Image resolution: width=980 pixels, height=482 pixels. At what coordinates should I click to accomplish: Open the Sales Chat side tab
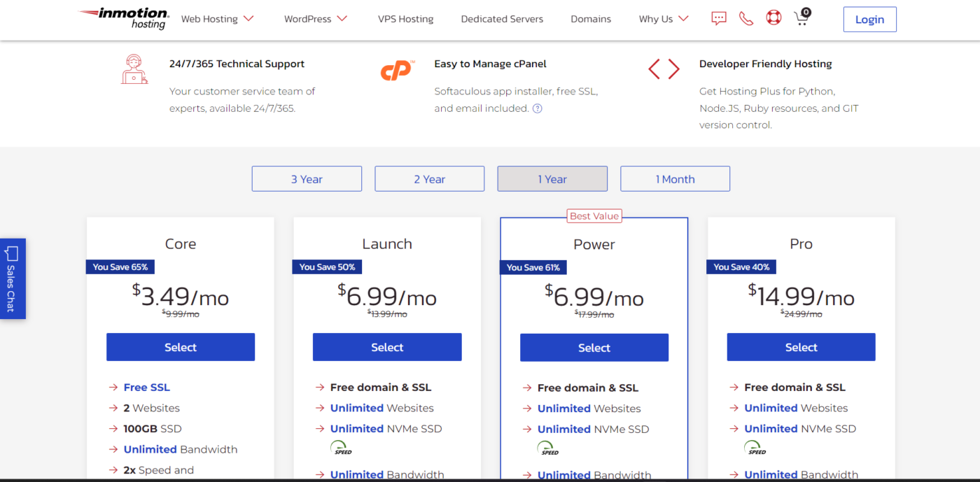click(13, 278)
